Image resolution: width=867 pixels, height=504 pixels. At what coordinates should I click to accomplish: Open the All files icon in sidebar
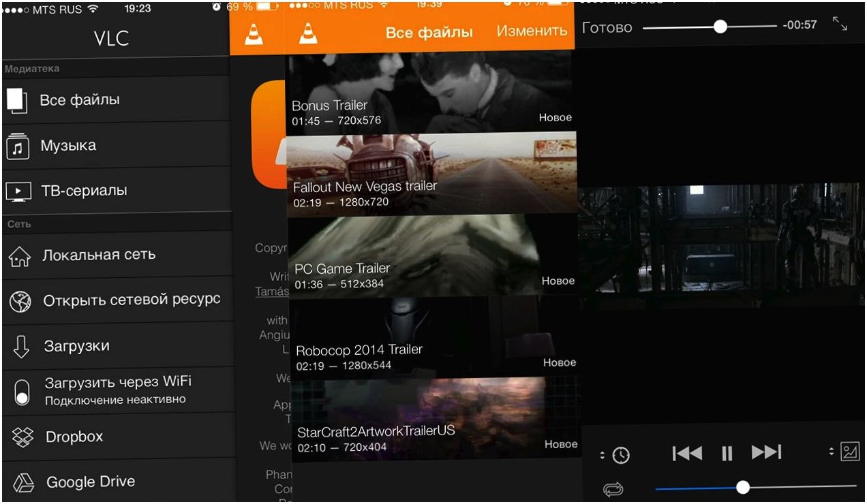click(18, 100)
